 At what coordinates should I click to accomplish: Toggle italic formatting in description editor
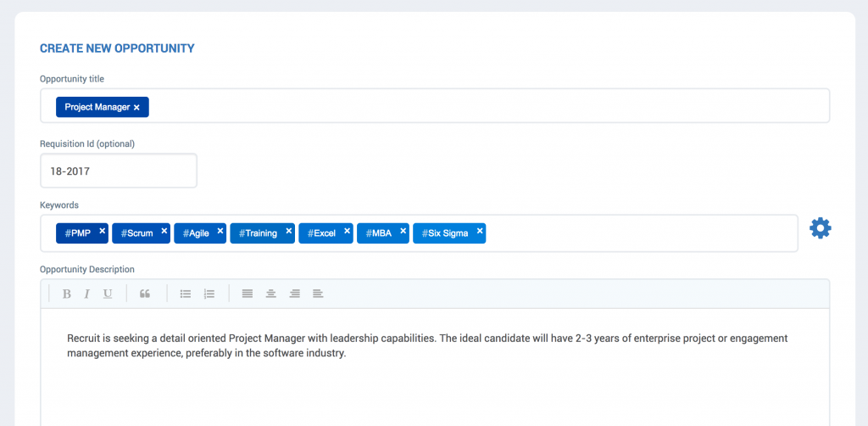(x=86, y=294)
